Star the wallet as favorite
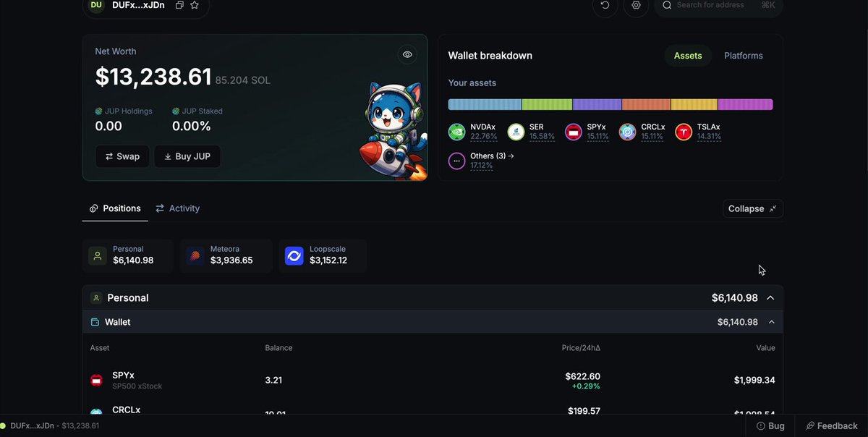The width and height of the screenshot is (868, 437). [195, 5]
